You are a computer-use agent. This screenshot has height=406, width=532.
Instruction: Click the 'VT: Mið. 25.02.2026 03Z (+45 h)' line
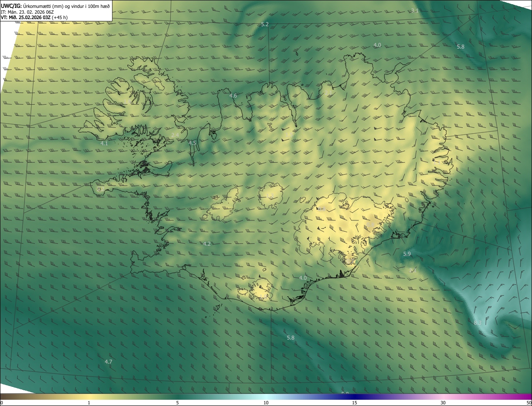tap(34, 17)
